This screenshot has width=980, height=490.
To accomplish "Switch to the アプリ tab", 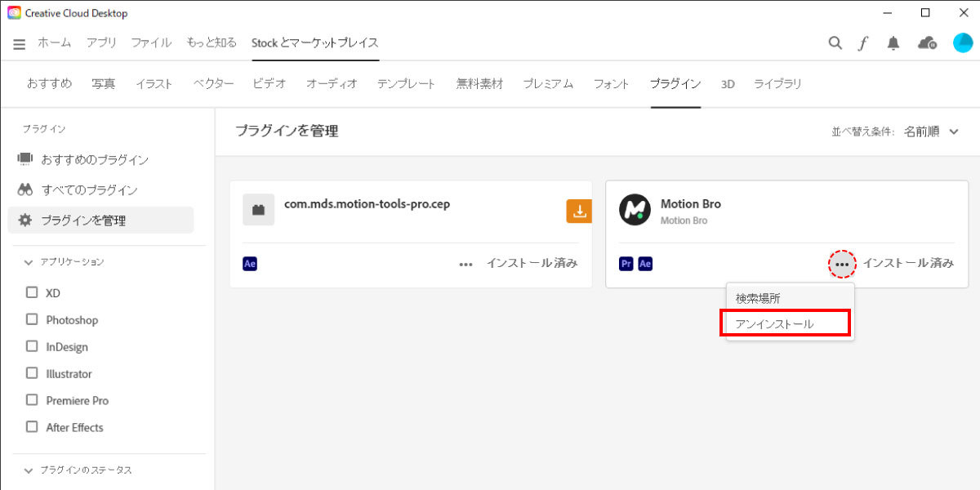I will pos(101,42).
